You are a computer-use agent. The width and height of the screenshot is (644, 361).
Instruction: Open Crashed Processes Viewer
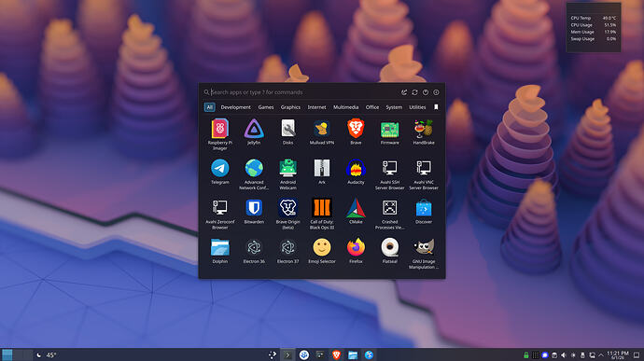pyautogui.click(x=390, y=214)
